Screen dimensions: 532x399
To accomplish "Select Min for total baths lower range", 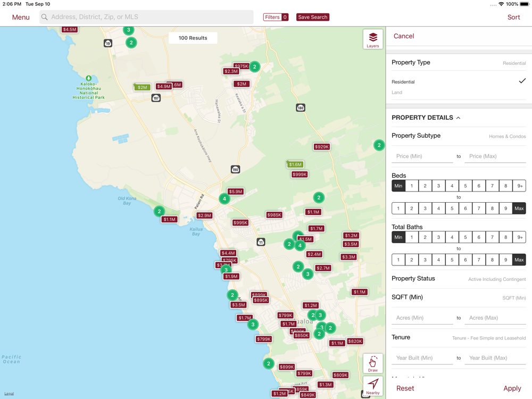I will pyautogui.click(x=398, y=237).
